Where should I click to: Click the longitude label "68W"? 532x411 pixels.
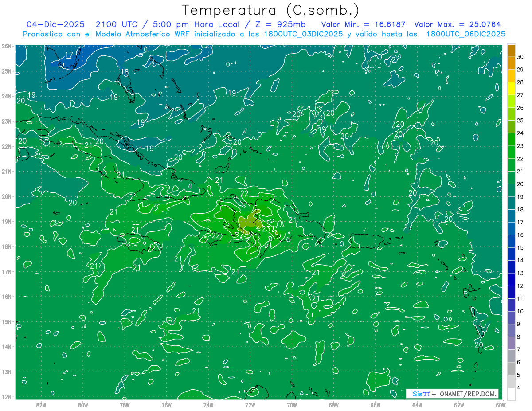(334, 405)
